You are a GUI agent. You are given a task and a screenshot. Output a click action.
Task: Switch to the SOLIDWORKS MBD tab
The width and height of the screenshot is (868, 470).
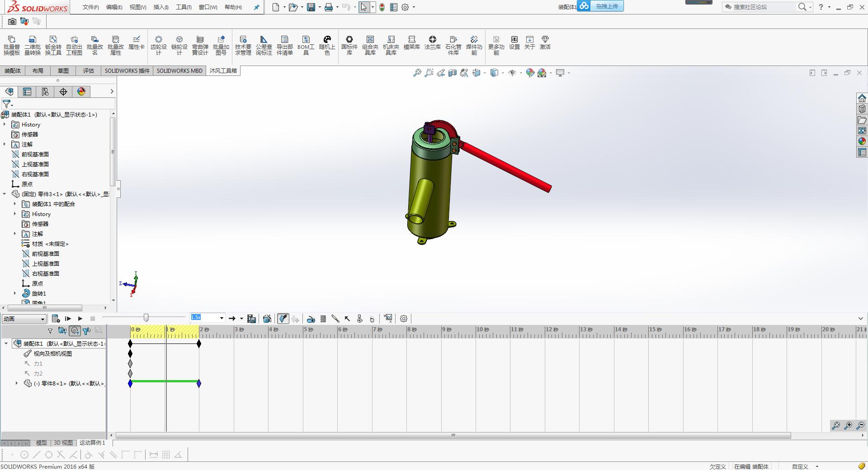[179, 71]
